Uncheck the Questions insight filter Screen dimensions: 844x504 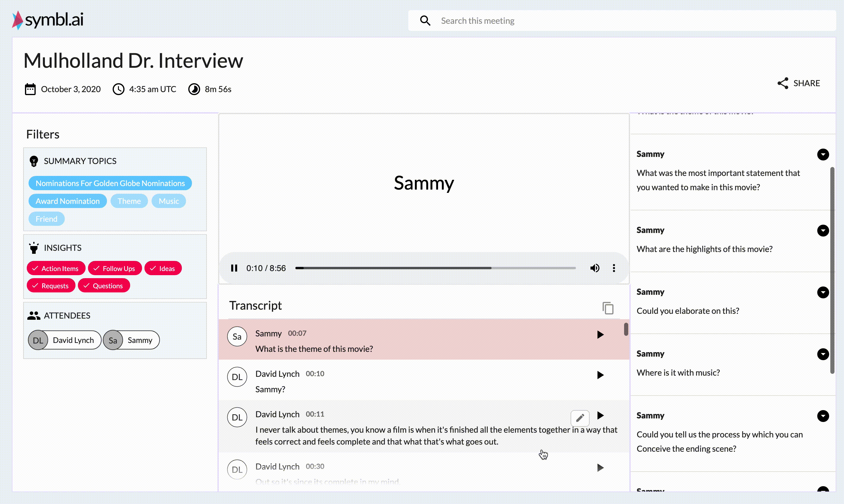coord(104,286)
